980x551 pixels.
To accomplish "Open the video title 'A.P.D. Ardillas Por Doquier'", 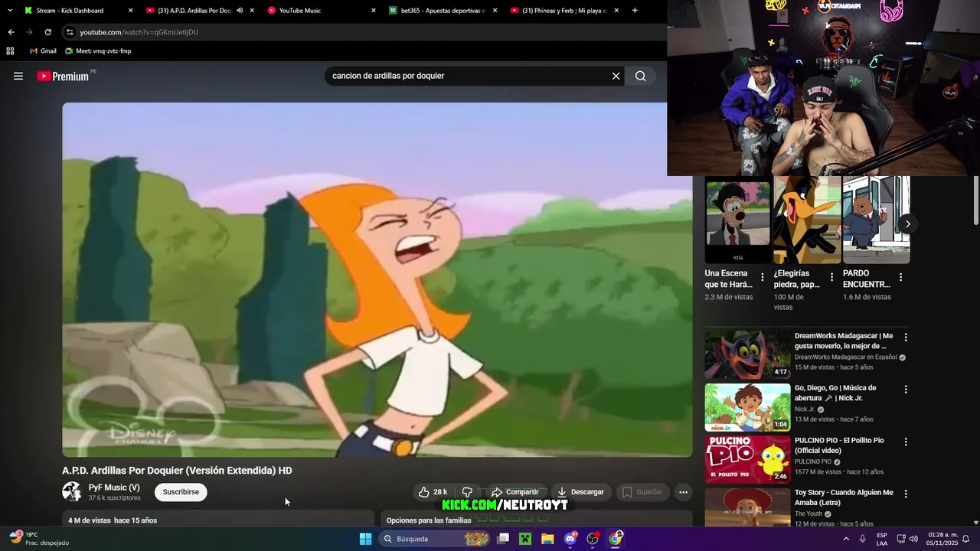I will [177, 471].
